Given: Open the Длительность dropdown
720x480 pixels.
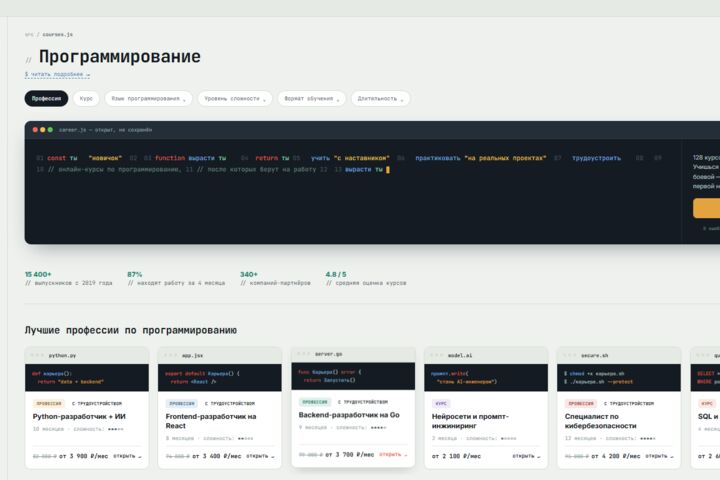Looking at the screenshot, I should coord(380,98).
